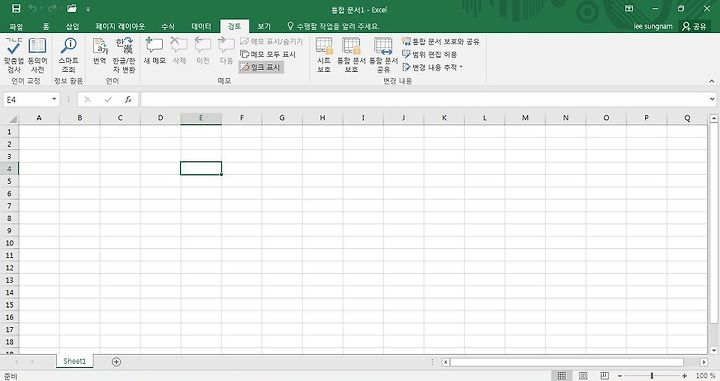This screenshot has height=381, width=720.
Task: Go to Previous comment (이전)
Action: click(202, 51)
